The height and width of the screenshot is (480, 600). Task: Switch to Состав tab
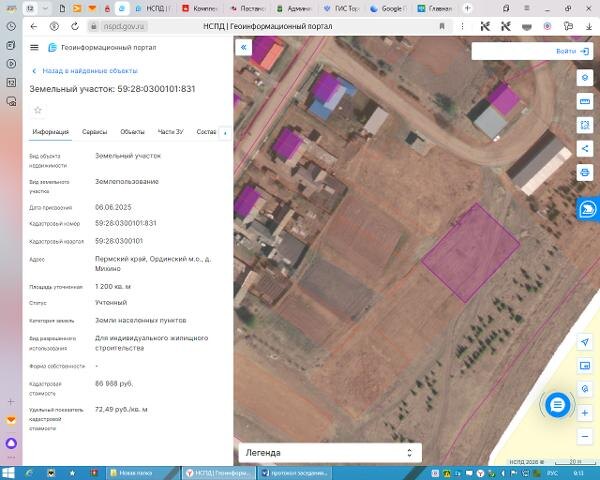206,132
